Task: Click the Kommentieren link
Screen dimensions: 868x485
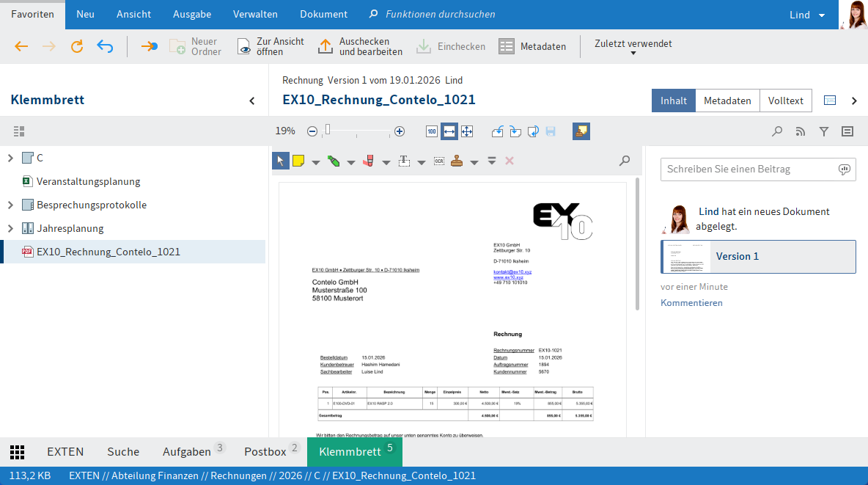Action: pos(691,303)
